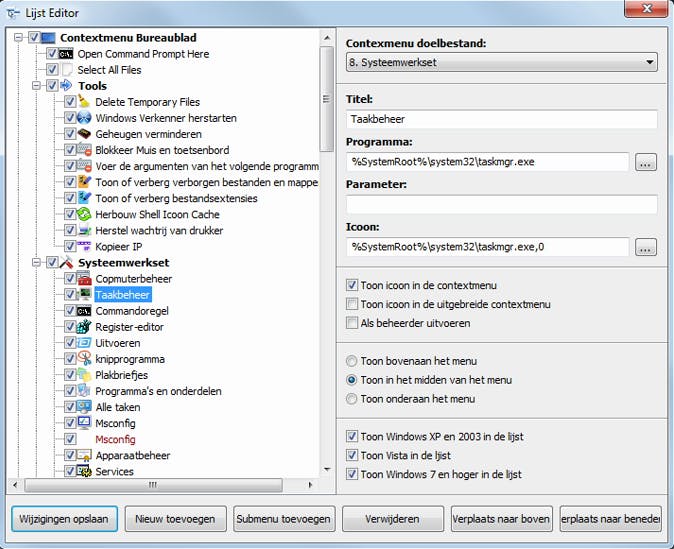
Task: Click the Delete Temporary Files broom icon
Action: 84,102
